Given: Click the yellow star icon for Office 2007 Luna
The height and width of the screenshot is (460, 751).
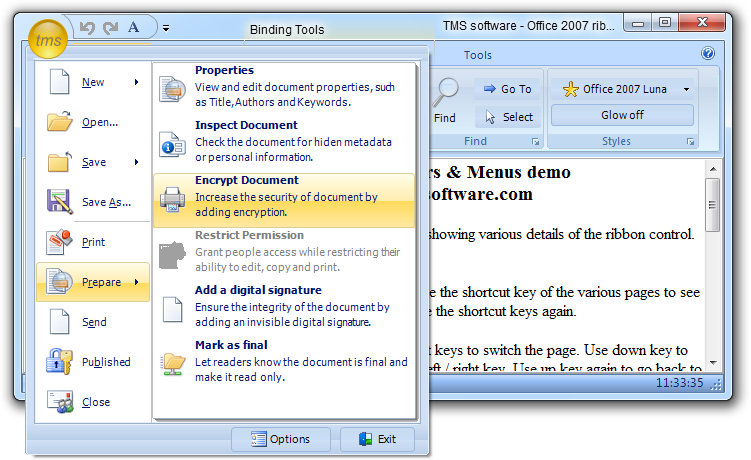Looking at the screenshot, I should click(x=570, y=89).
